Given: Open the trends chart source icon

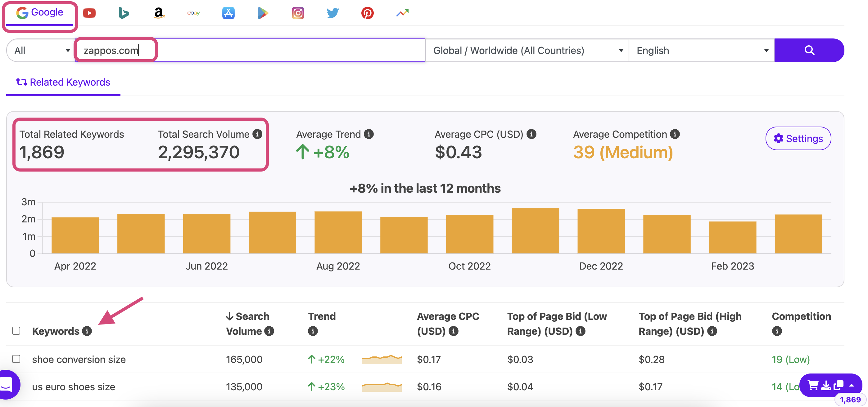Looking at the screenshot, I should point(402,13).
